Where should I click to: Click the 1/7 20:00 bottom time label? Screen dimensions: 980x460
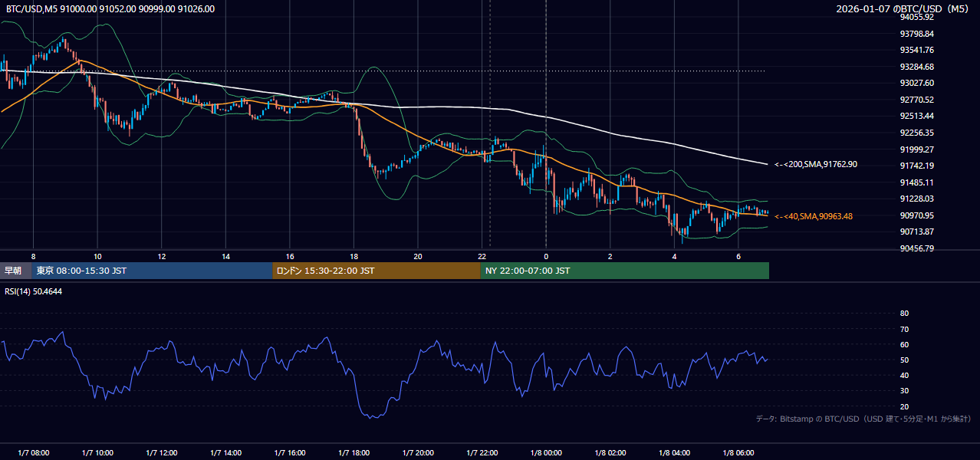pyautogui.click(x=418, y=453)
